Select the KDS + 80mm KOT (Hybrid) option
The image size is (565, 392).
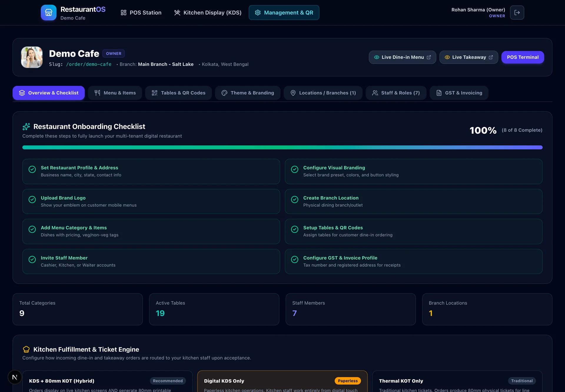pyautogui.click(x=107, y=381)
